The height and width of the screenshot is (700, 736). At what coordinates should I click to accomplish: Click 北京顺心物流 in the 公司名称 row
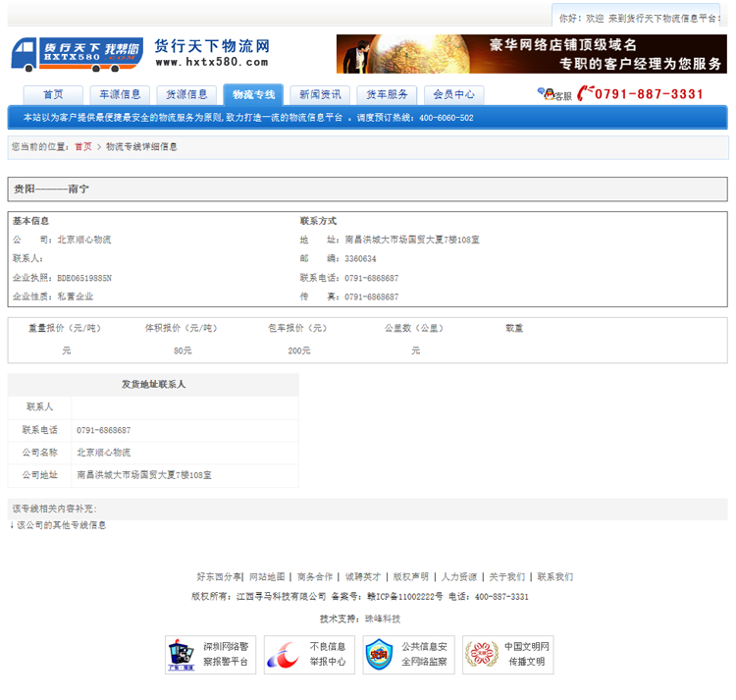pyautogui.click(x=104, y=453)
